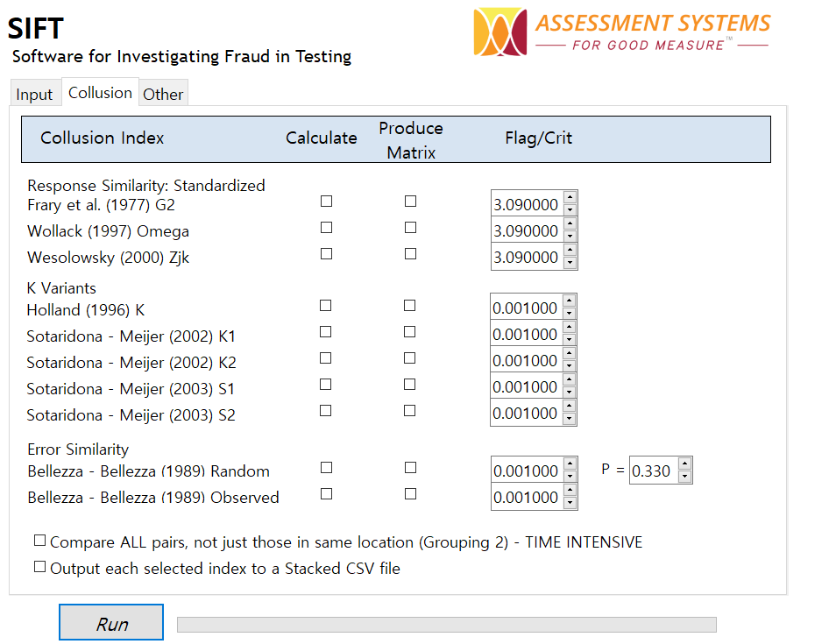Click the Wesolowsky Zjk flag value field

click(527, 257)
